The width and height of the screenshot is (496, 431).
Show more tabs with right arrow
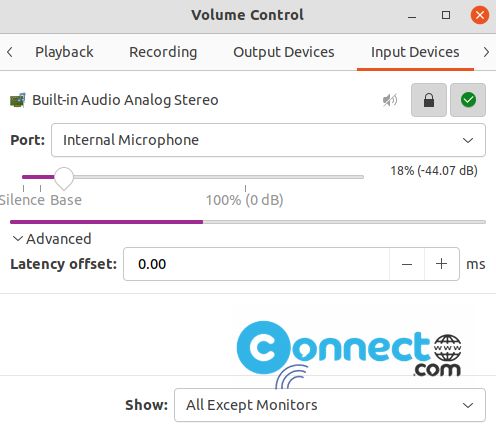point(486,52)
